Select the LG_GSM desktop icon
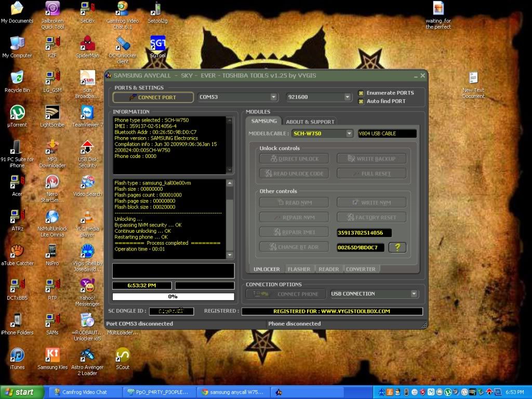This screenshot has width=532, height=399. [x=52, y=82]
